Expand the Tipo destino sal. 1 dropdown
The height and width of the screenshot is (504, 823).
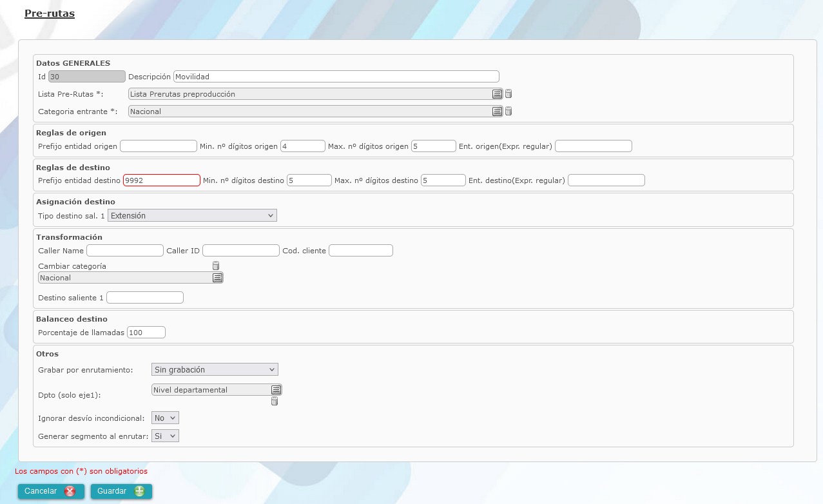[192, 216]
